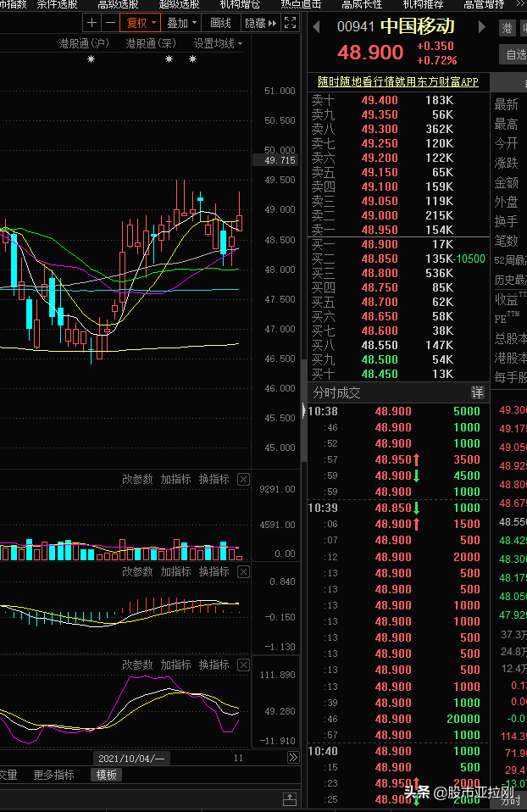Go to previous stock arrow
The height and width of the screenshot is (812, 527).
coord(316,27)
